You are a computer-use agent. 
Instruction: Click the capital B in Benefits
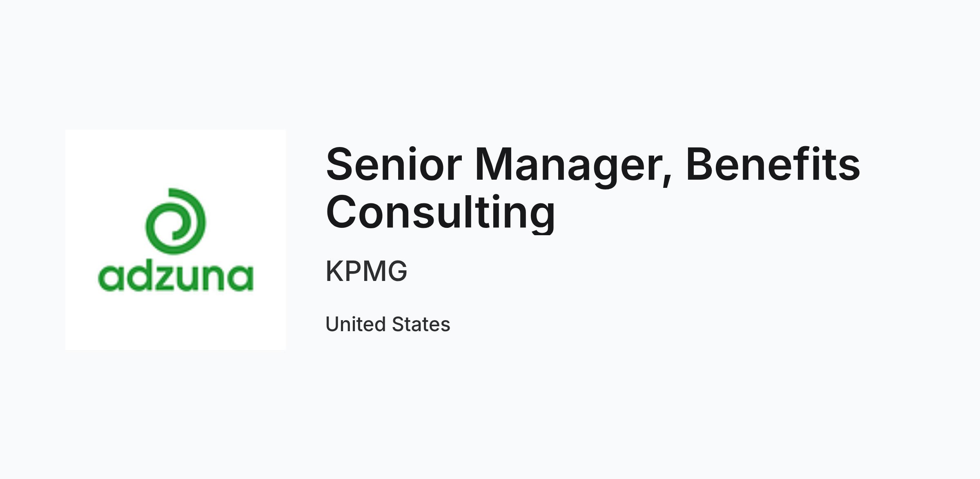(701, 163)
